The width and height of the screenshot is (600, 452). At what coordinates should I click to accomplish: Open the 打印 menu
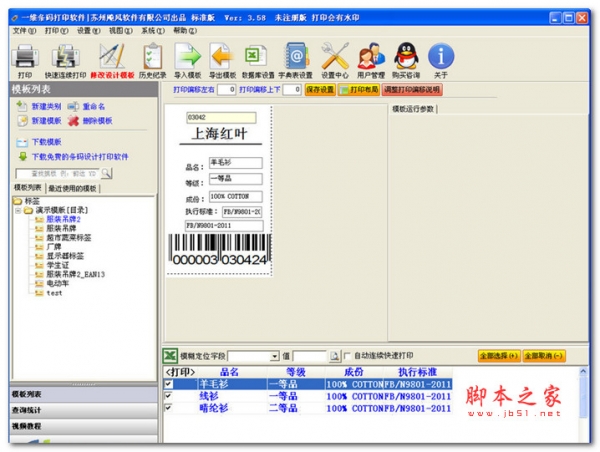click(x=56, y=31)
